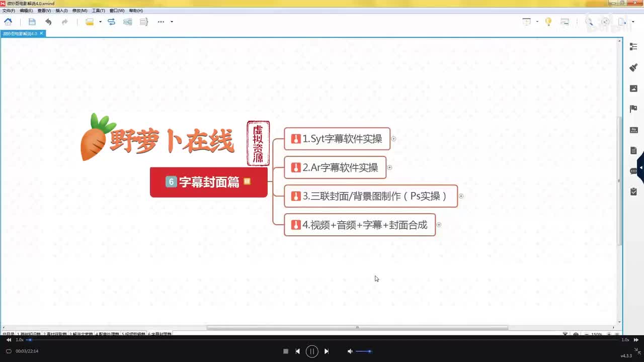Start presentation mode
This screenshot has height=362, width=644.
(527, 22)
